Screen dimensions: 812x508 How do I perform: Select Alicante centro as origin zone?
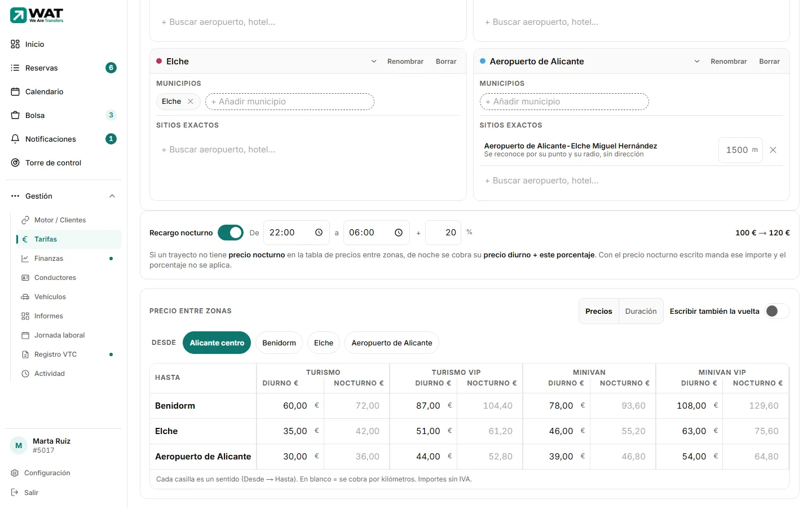[x=217, y=343]
